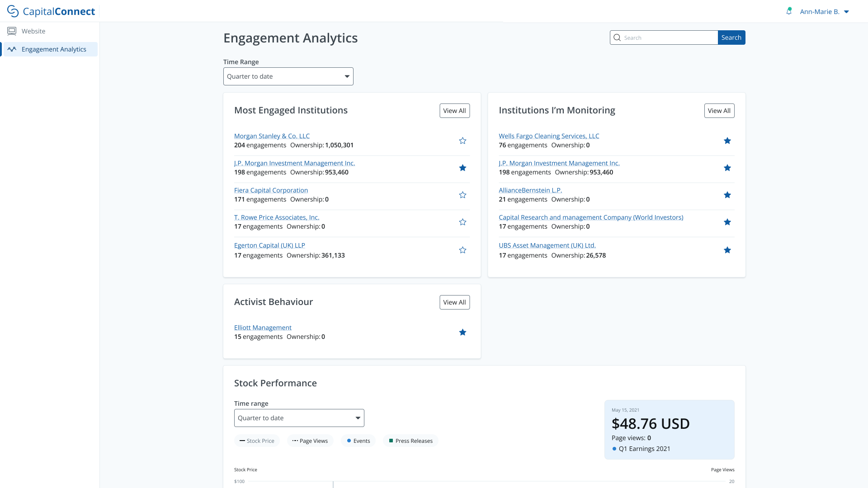
Task: Toggle the Page Views legend chip
Action: [310, 441]
